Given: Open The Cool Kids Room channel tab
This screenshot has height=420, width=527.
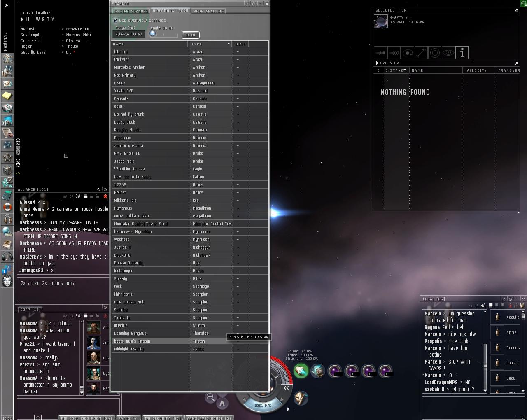Looking at the screenshot, I should [86, 418].
